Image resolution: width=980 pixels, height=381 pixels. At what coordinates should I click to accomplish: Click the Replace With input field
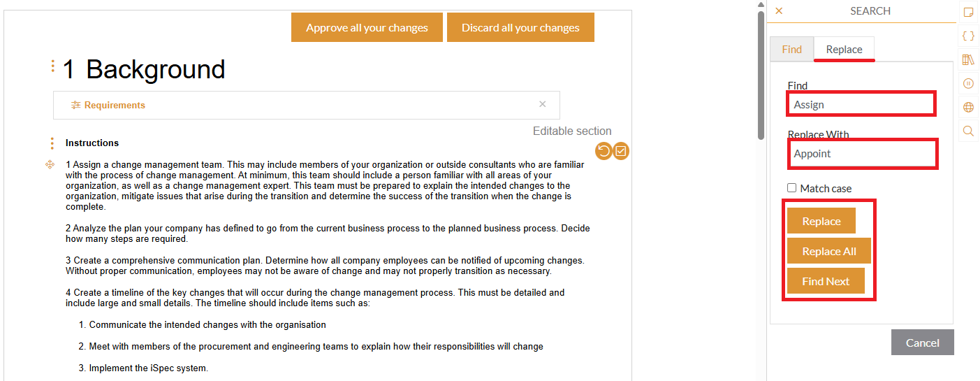863,154
